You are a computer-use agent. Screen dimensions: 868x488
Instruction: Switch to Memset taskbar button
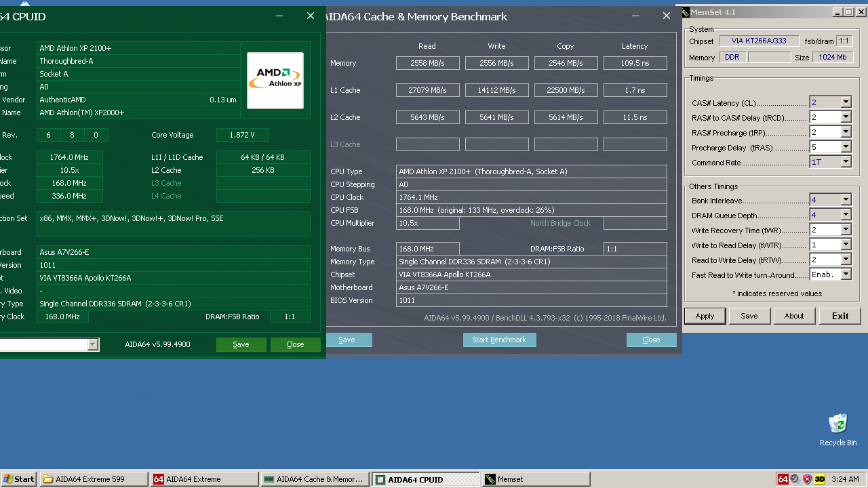coord(536,479)
